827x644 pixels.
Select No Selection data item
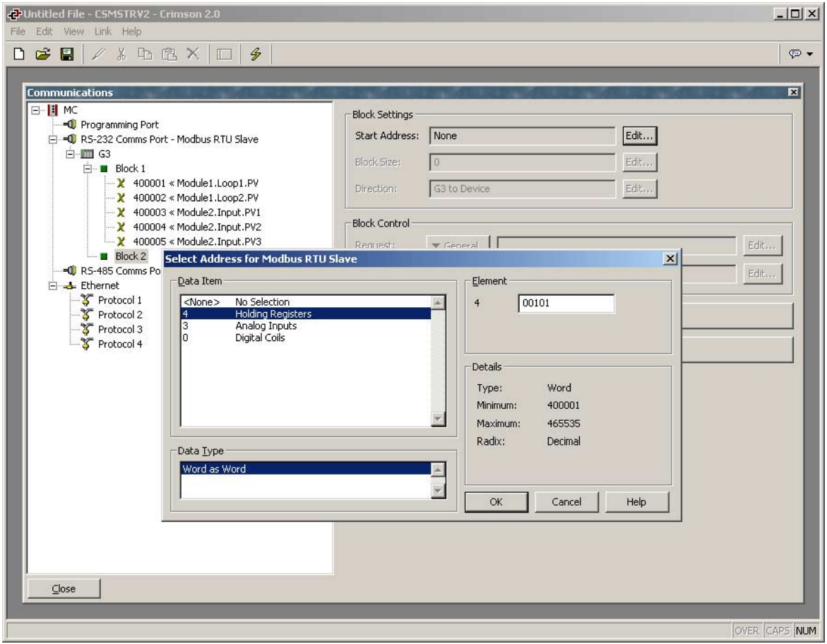point(306,302)
